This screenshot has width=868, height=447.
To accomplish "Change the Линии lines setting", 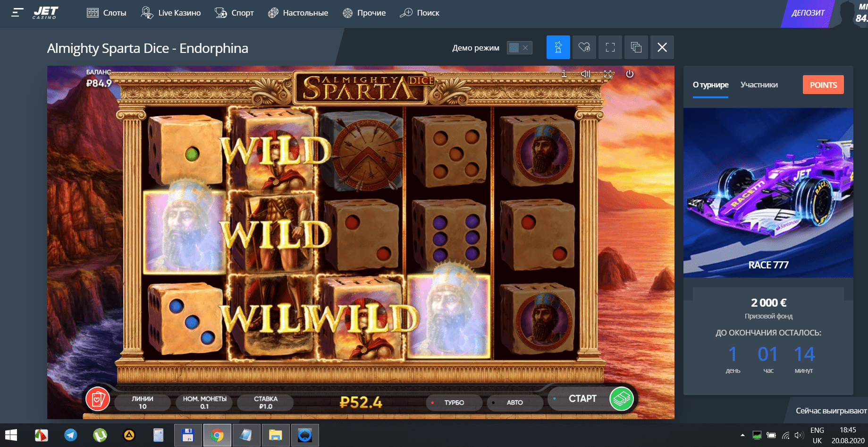I will [x=143, y=403].
